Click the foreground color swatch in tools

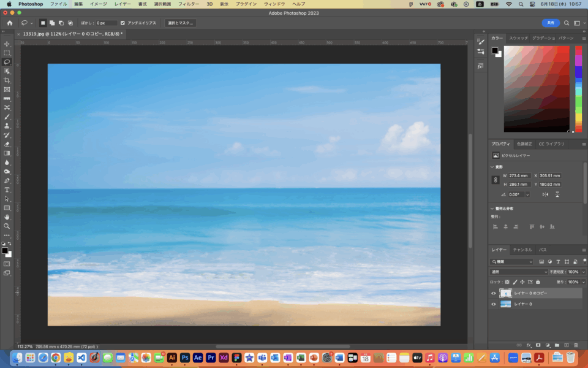click(x=4, y=251)
